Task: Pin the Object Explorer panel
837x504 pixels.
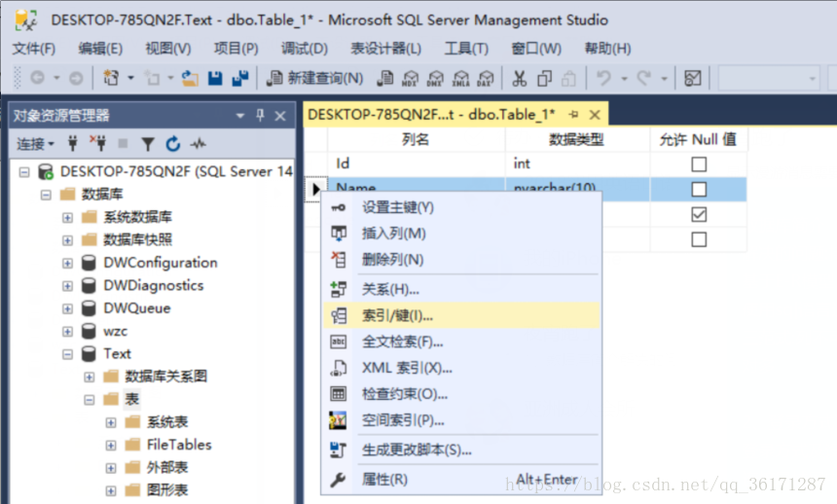Action: click(x=260, y=116)
